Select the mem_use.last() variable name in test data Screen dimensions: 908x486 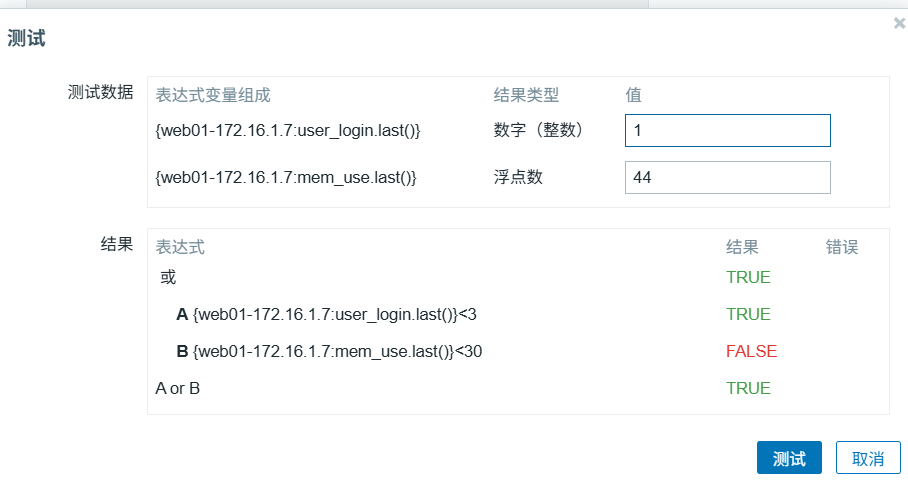285,177
